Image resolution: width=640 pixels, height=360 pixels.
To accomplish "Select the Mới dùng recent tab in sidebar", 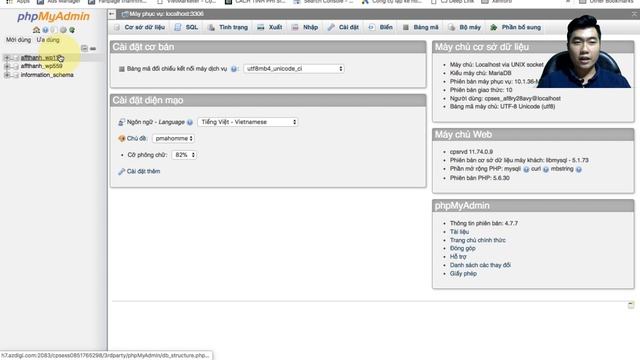I will point(18,40).
